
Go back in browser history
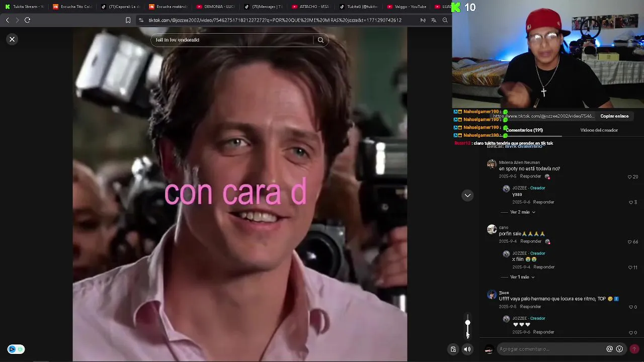(7, 20)
